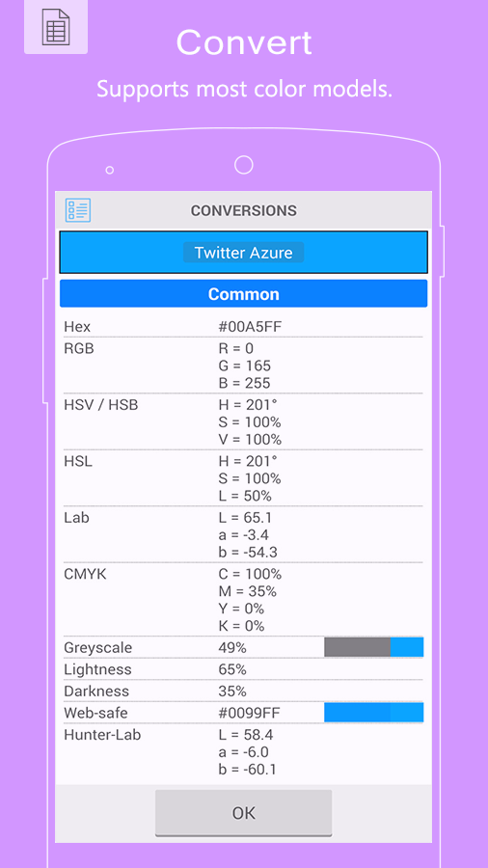
Task: Tap the CMYK row label
Action: [85, 574]
